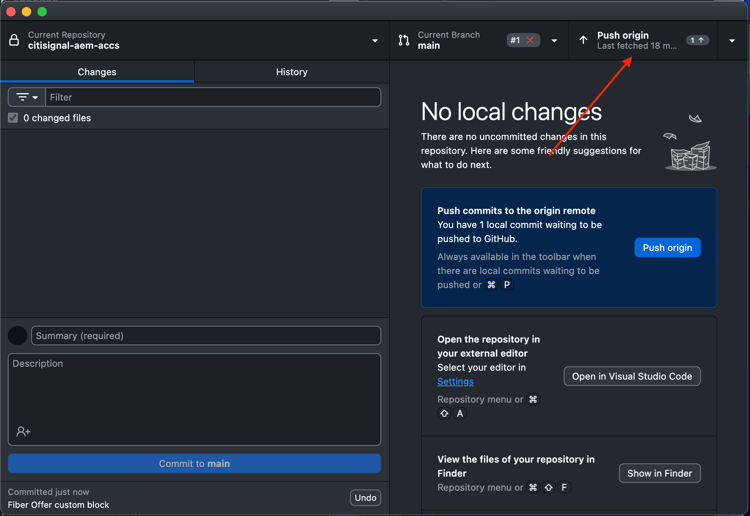Click the push up-arrow icon

click(583, 40)
